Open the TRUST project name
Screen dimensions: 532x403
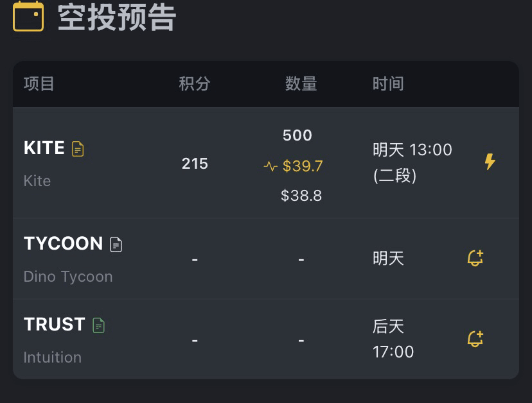(x=54, y=325)
